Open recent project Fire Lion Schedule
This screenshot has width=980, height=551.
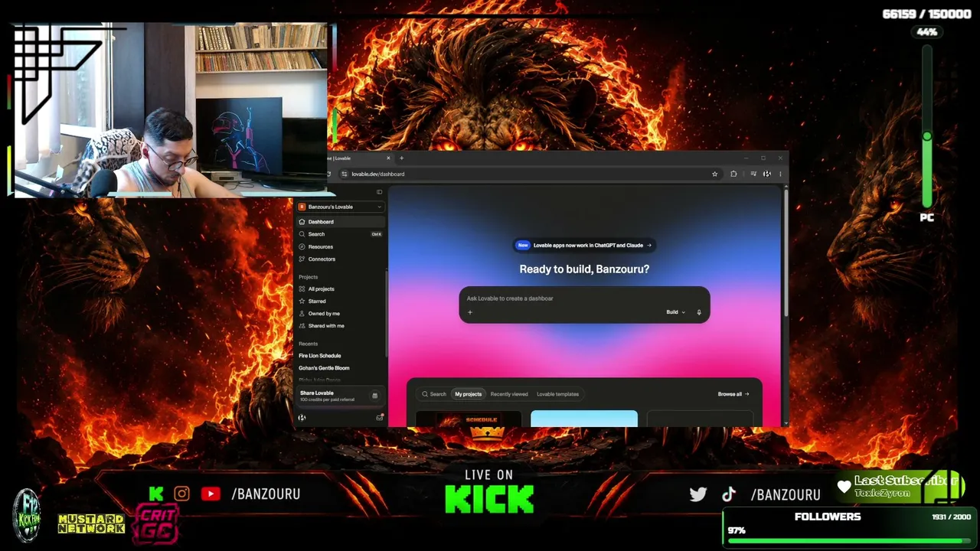pyautogui.click(x=320, y=356)
